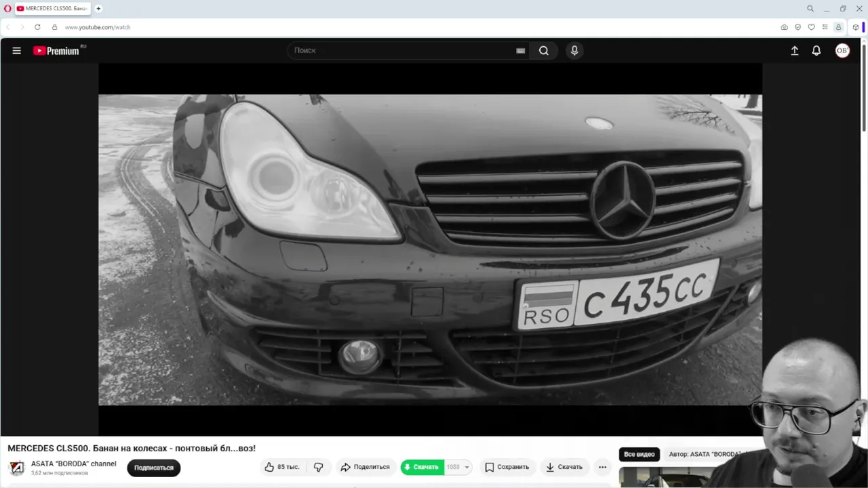
Task: Click the 3,62 млн подписчиков text
Action: pos(60,473)
